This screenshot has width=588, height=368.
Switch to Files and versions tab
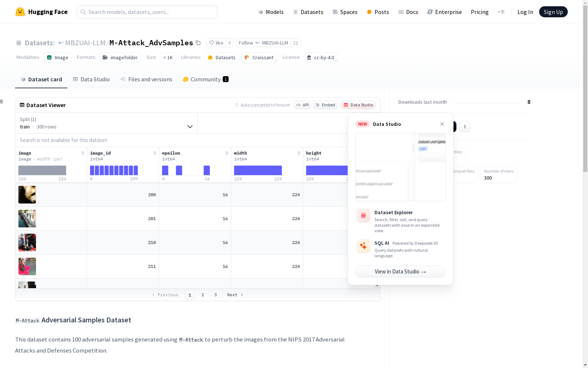click(x=146, y=79)
